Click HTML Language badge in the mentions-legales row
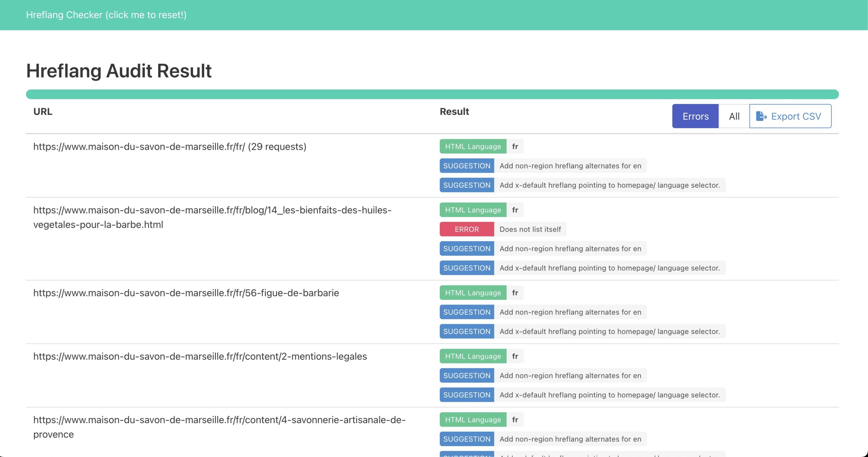The image size is (868, 457). (x=473, y=356)
